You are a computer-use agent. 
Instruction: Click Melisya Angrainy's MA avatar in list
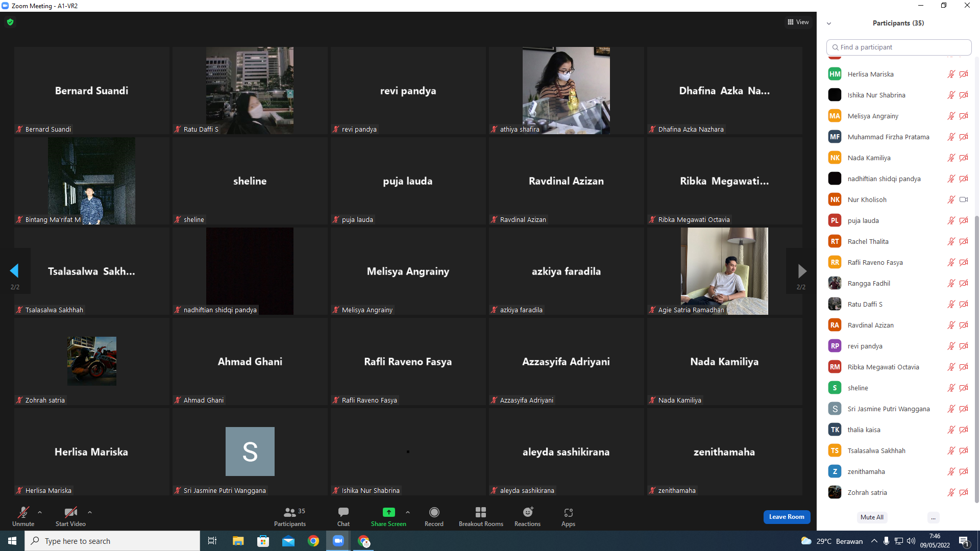point(835,116)
